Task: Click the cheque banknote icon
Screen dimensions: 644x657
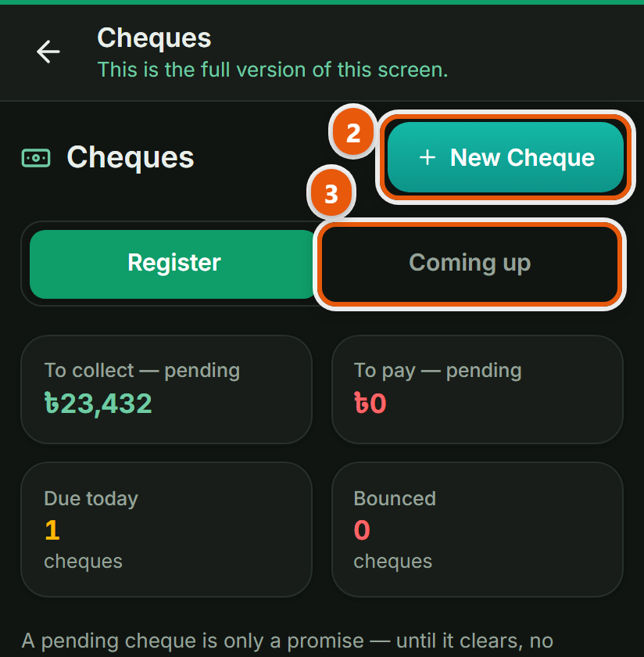Action: coord(36,158)
